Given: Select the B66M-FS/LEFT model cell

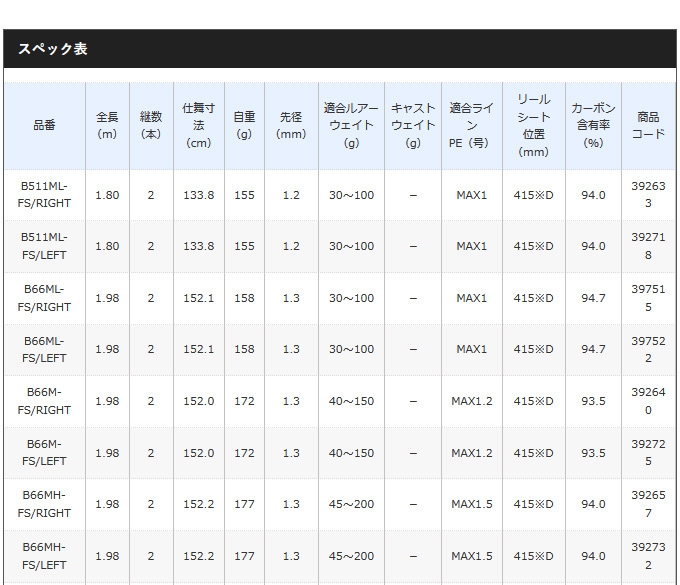Looking at the screenshot, I should [x=44, y=453].
